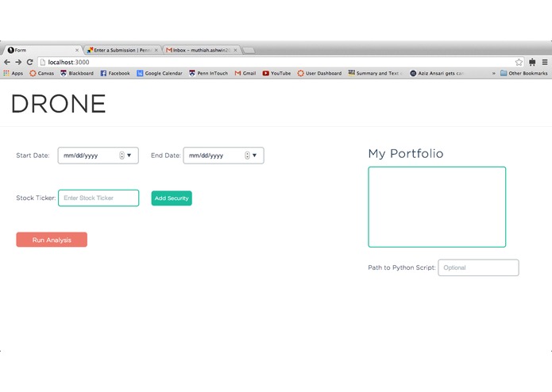This screenshot has height=392, width=552.
Task: Click the Add Security button
Action: (172, 198)
